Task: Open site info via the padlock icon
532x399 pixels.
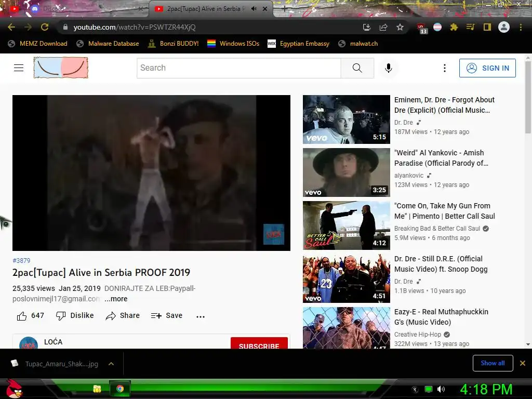Action: click(65, 27)
